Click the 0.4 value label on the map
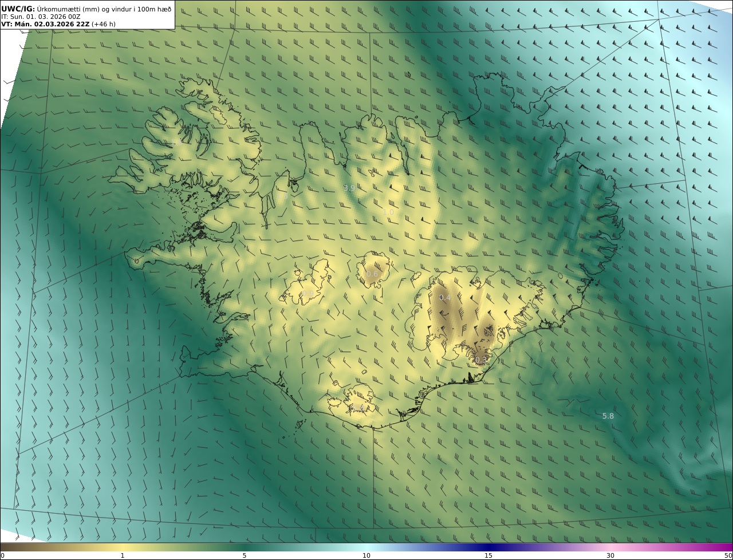The height and width of the screenshot is (560, 733). click(x=445, y=298)
